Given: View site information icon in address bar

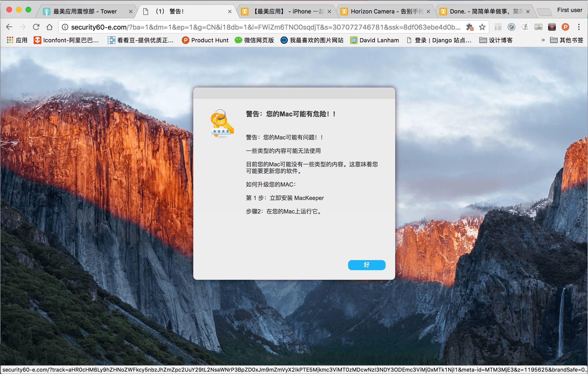Looking at the screenshot, I should pyautogui.click(x=65, y=27).
